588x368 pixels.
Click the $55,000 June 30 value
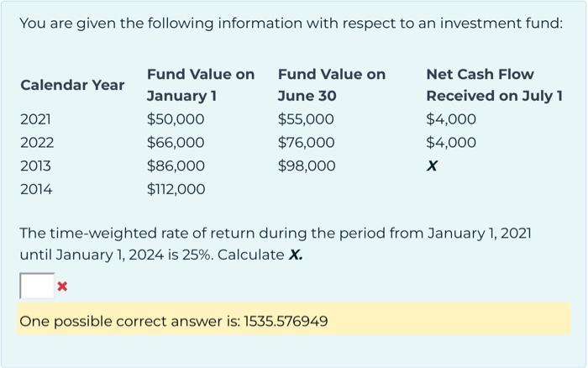pyautogui.click(x=306, y=119)
